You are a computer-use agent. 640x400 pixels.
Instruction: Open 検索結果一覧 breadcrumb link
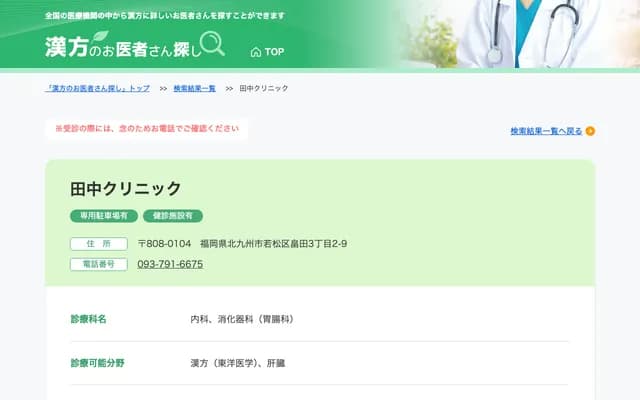click(x=194, y=88)
